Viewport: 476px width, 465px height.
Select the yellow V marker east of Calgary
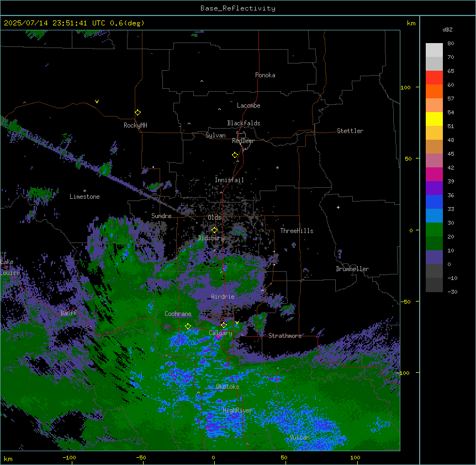pyautogui.click(x=237, y=323)
